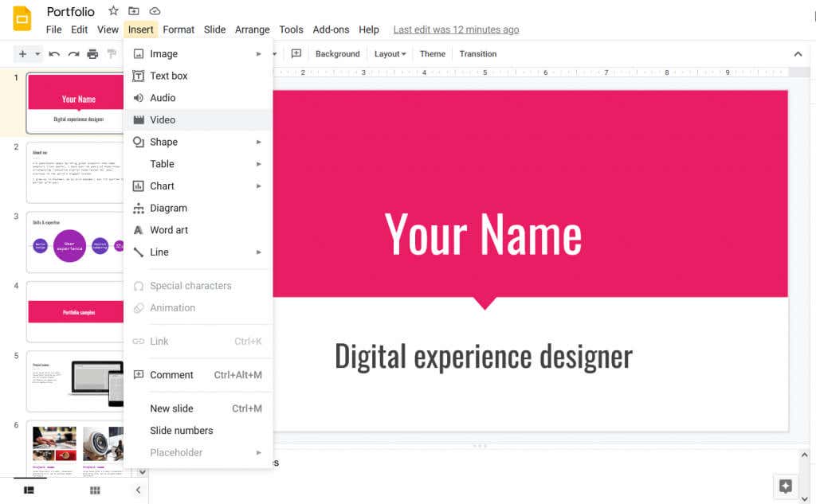Open the Print icon

pyautogui.click(x=92, y=54)
